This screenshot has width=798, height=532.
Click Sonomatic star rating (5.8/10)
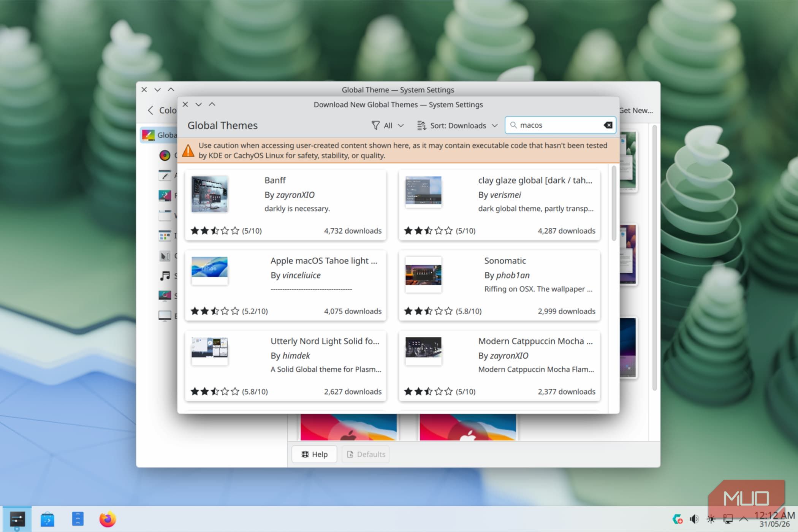(443, 311)
